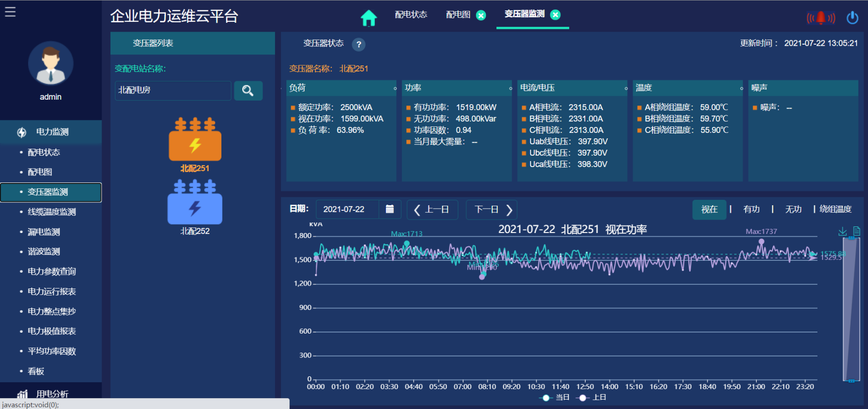
Task: Close the 配电图 tab
Action: [x=481, y=15]
